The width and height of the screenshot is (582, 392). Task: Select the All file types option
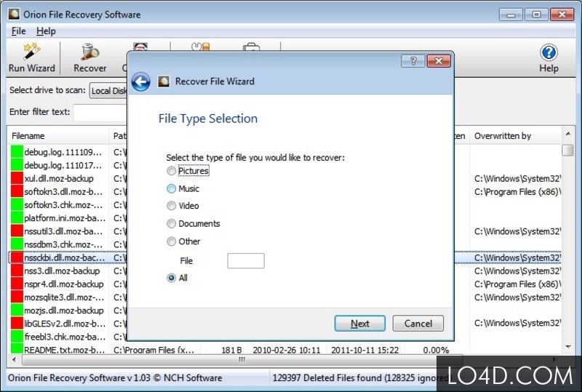click(x=177, y=278)
